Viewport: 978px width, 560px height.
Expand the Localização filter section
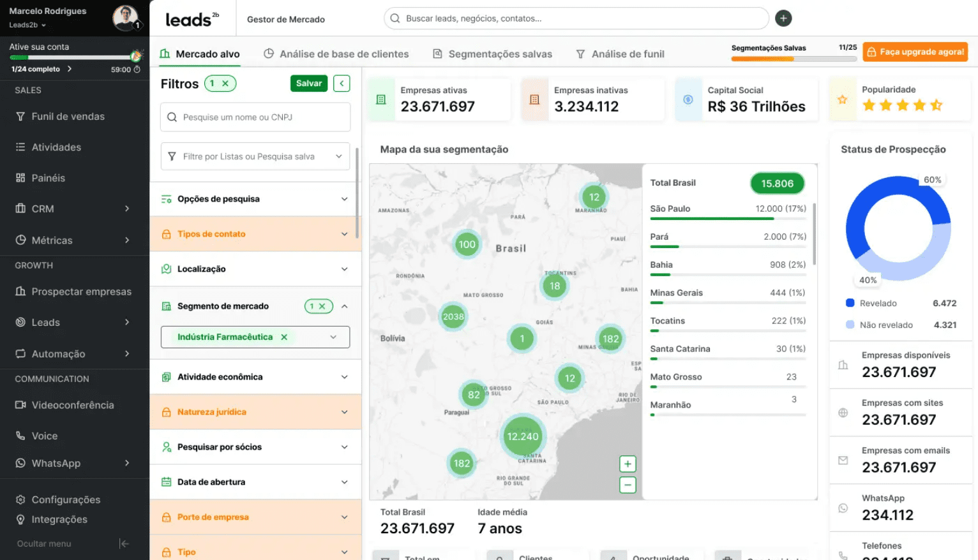[345, 269]
